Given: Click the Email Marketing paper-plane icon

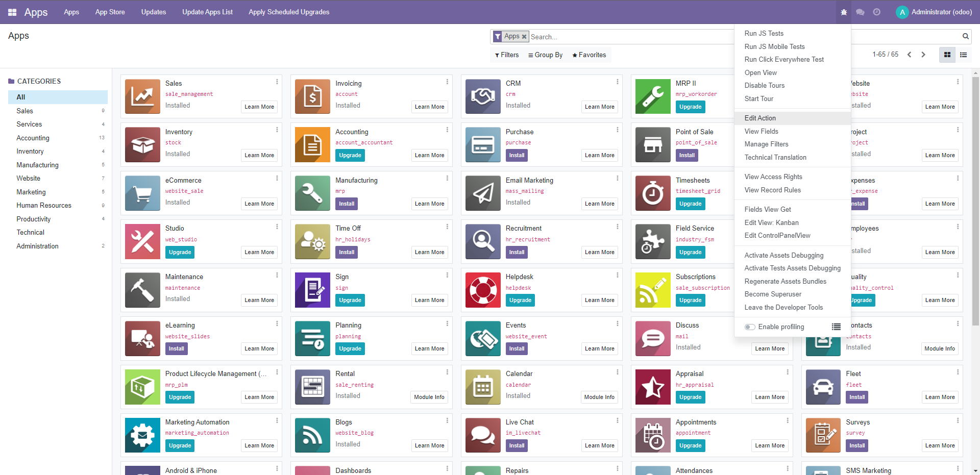Looking at the screenshot, I should (483, 193).
